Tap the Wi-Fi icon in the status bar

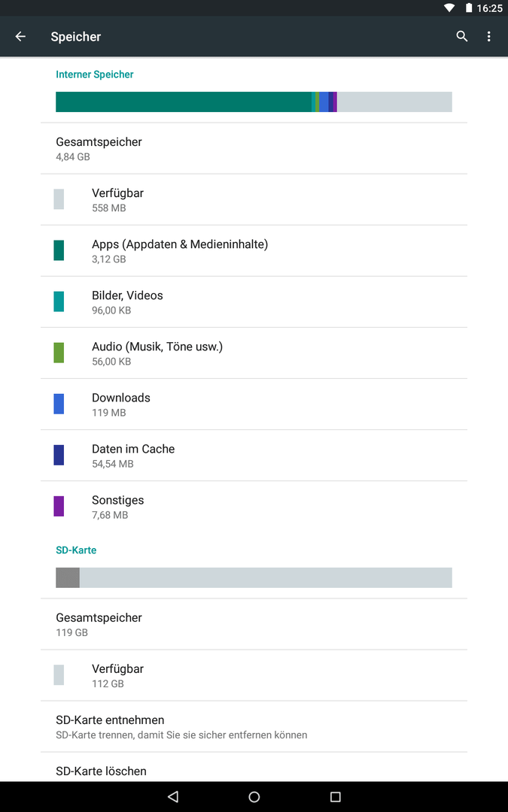click(449, 8)
